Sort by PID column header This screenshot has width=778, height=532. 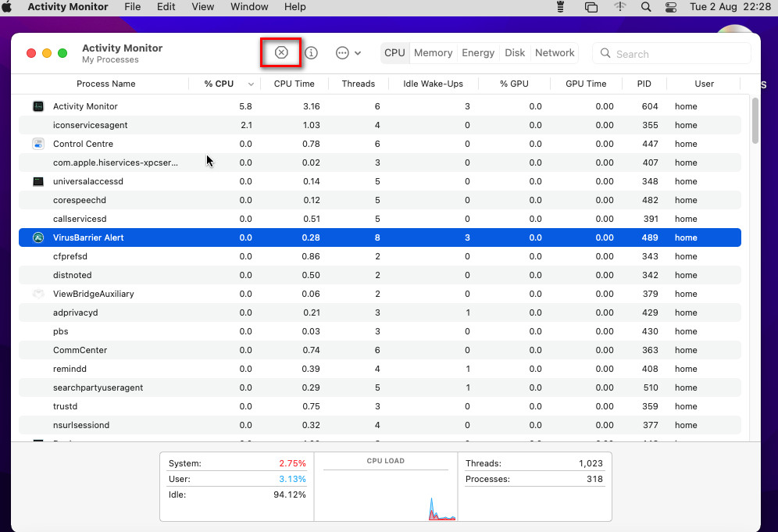coord(644,84)
